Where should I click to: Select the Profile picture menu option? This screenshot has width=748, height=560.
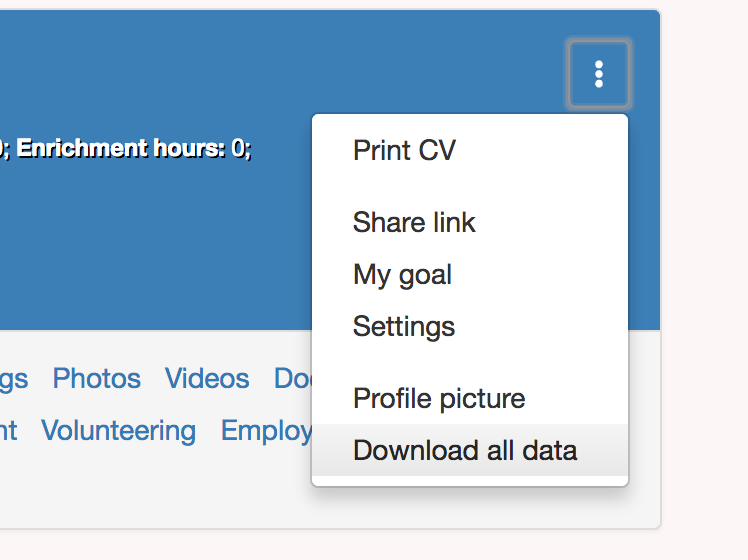click(439, 399)
